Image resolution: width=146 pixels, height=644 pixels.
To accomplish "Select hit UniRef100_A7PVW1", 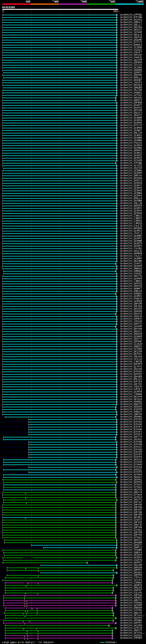I will pyautogui.click(x=131, y=15).
